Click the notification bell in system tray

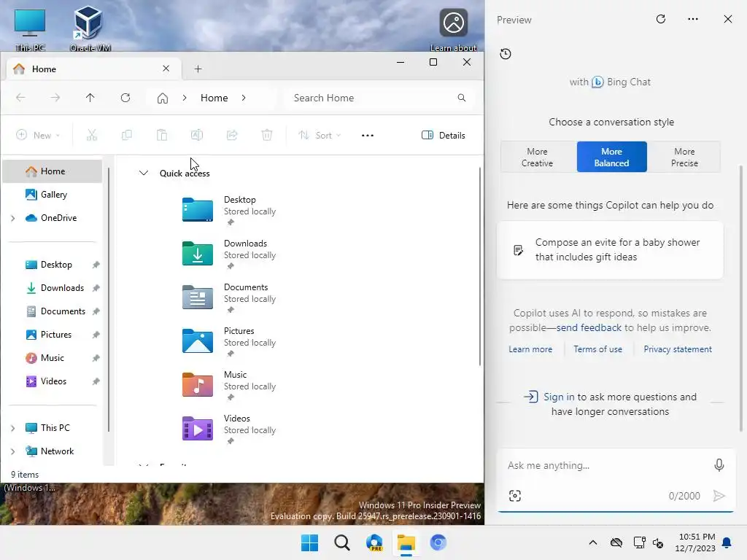point(727,542)
